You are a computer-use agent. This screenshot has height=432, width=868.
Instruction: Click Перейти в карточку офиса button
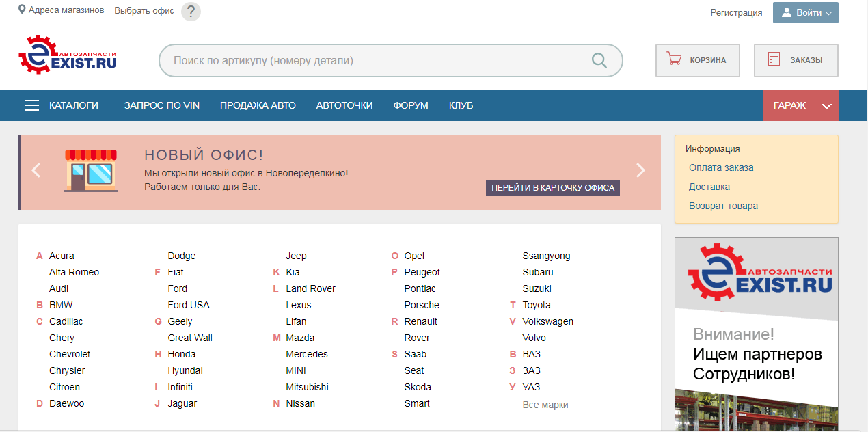(553, 187)
